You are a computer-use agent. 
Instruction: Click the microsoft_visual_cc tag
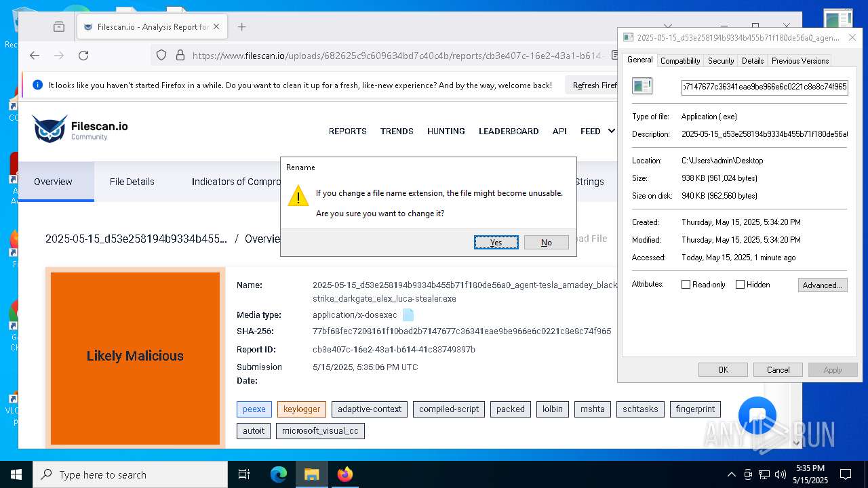point(320,431)
